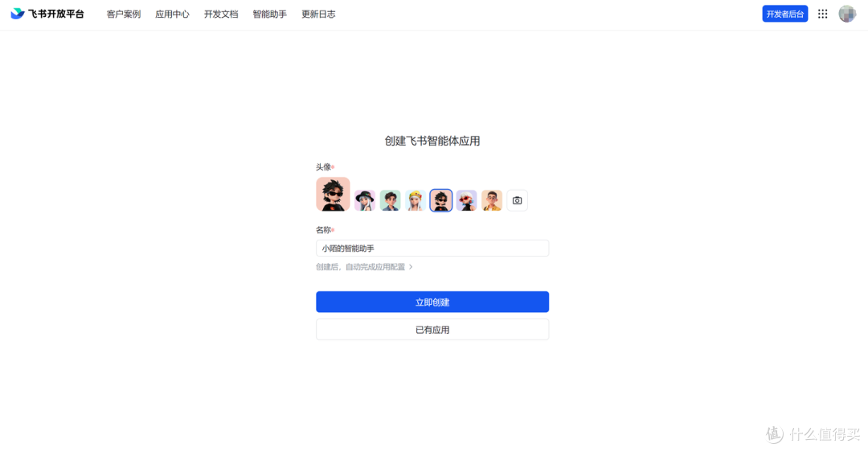
Task: Choose the avatar with black hat and white hair
Action: [365, 200]
